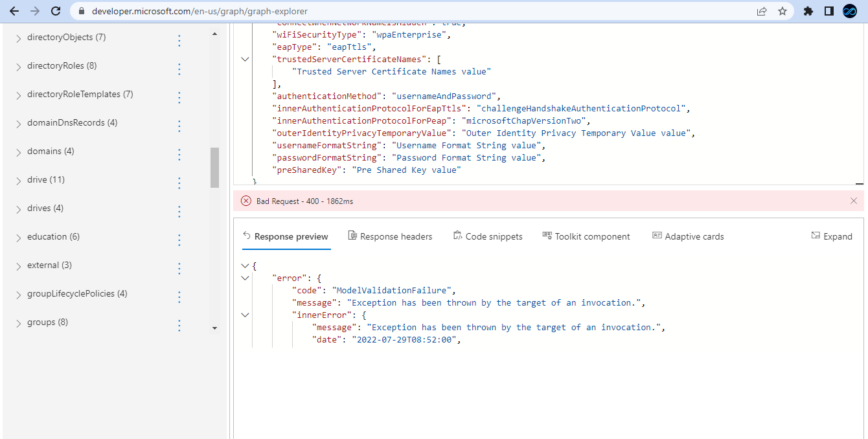Share this page via address bar icon
The image size is (868, 439).
point(762,11)
